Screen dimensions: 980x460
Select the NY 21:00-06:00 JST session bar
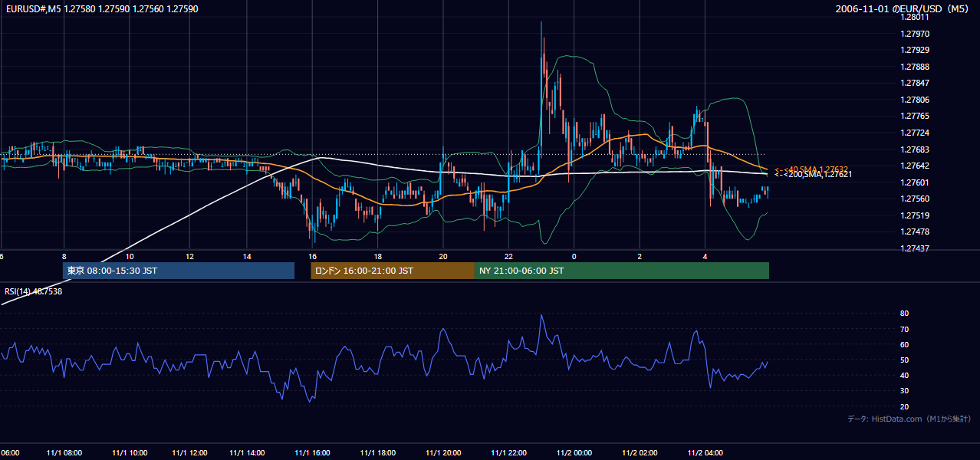click(x=622, y=271)
